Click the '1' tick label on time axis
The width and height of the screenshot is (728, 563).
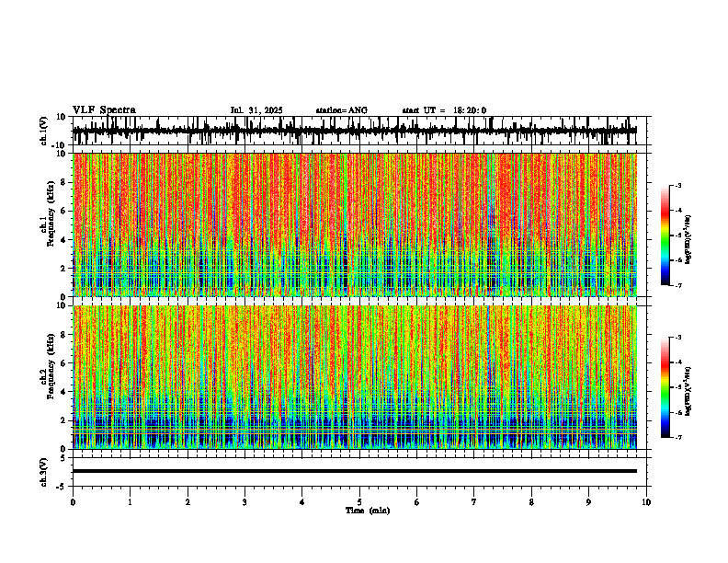pos(130,502)
